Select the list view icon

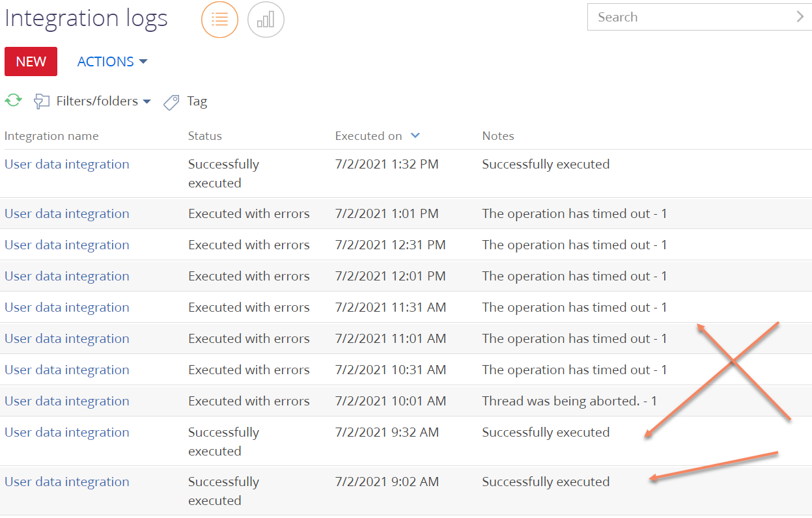[219, 20]
